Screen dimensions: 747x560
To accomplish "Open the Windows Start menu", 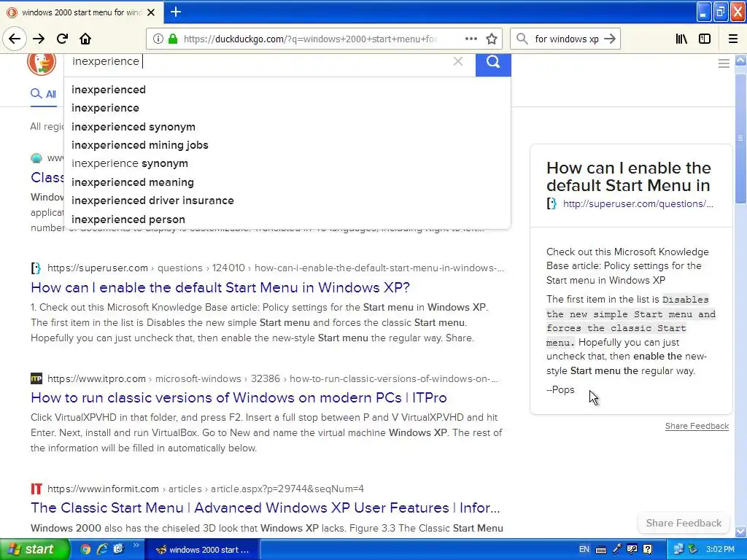I will 34,549.
